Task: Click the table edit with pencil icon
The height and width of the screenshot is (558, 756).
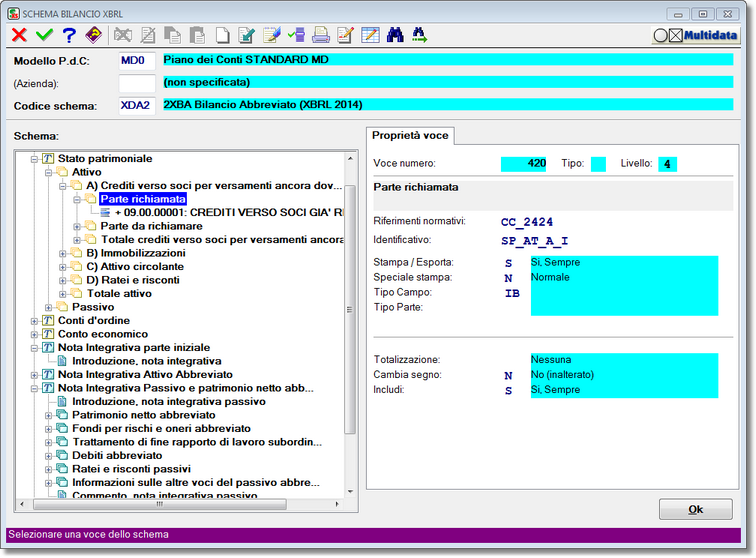Action: (x=370, y=35)
